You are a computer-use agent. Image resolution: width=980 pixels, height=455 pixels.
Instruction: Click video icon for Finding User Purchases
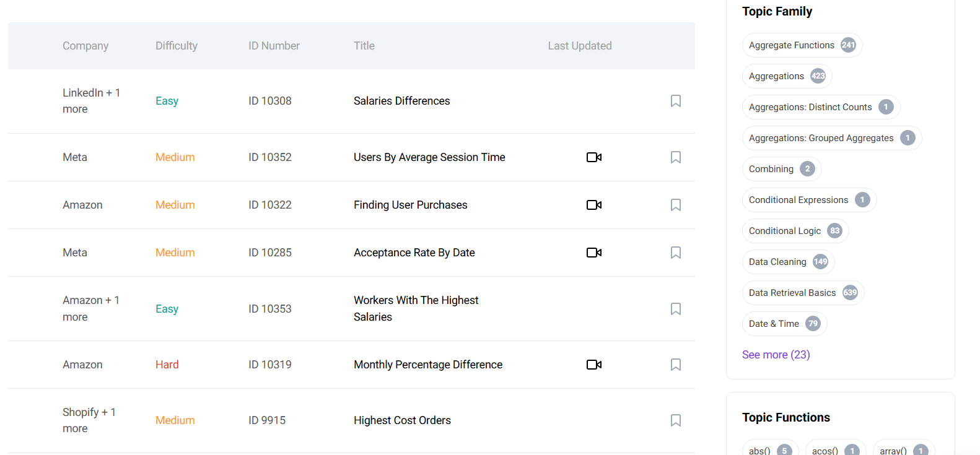pyautogui.click(x=593, y=205)
